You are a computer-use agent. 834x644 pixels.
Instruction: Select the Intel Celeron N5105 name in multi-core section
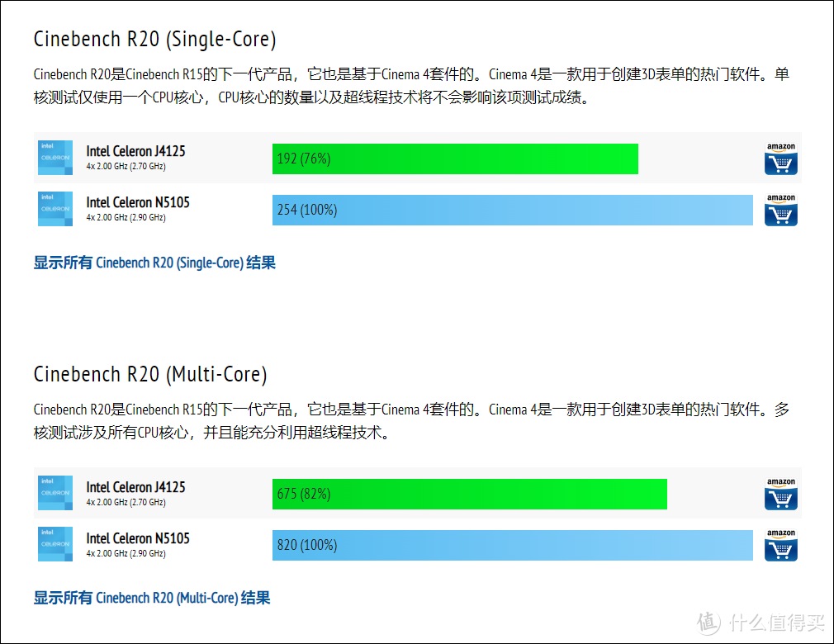135,537
